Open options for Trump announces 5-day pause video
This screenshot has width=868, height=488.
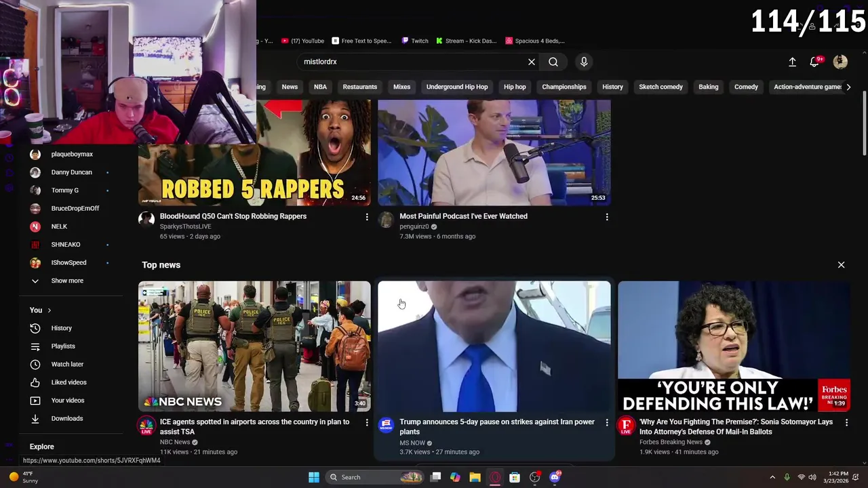pyautogui.click(x=607, y=422)
